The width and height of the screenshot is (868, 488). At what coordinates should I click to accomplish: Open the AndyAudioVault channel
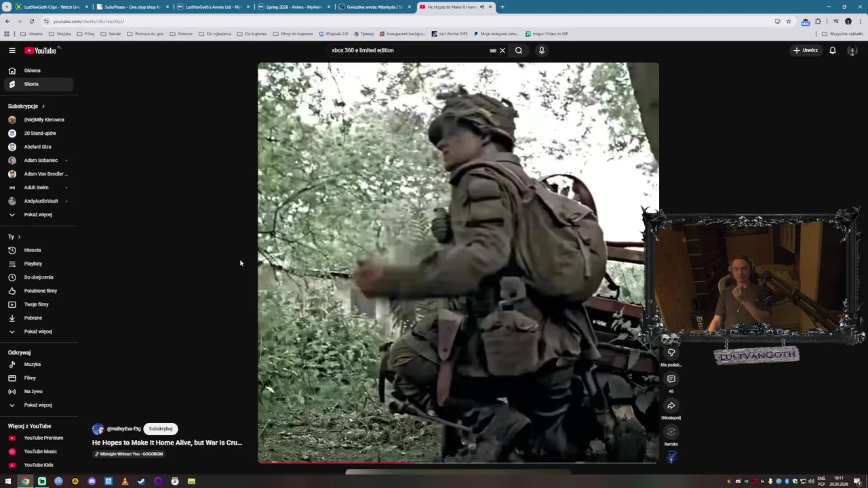click(x=37, y=201)
